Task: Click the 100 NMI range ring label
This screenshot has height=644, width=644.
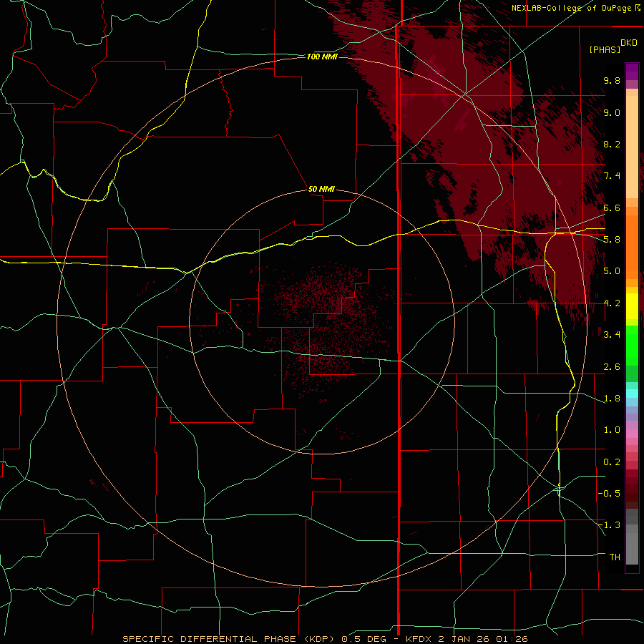Action: click(x=322, y=57)
